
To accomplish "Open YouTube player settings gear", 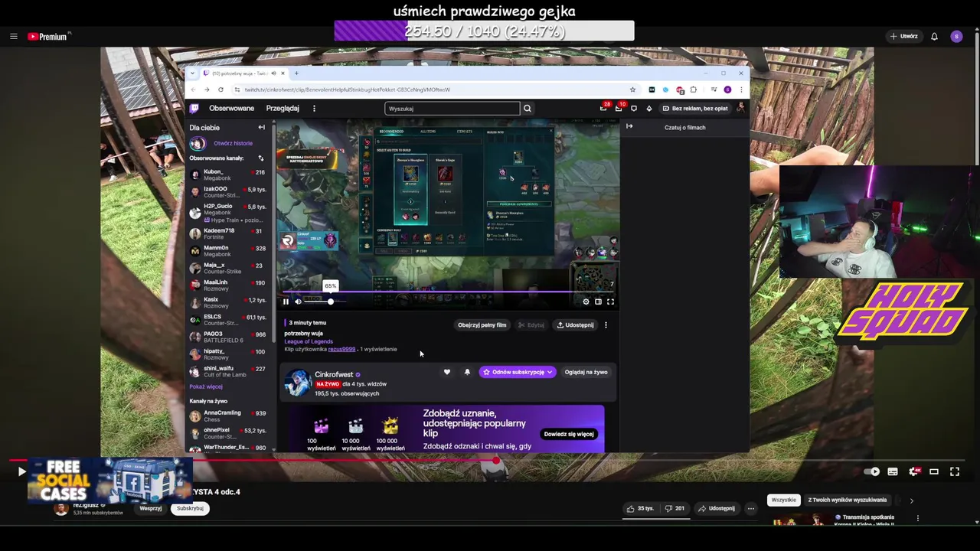I will click(913, 471).
